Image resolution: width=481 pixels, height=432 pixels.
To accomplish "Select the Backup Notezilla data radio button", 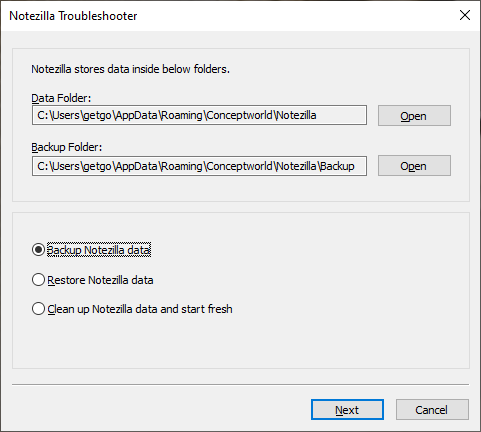I will click(38, 250).
